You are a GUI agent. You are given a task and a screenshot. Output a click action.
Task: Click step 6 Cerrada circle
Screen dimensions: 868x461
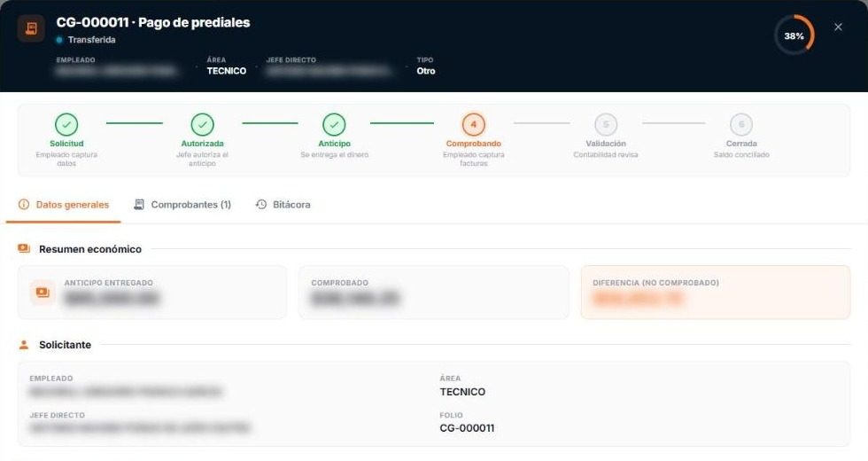(741, 125)
